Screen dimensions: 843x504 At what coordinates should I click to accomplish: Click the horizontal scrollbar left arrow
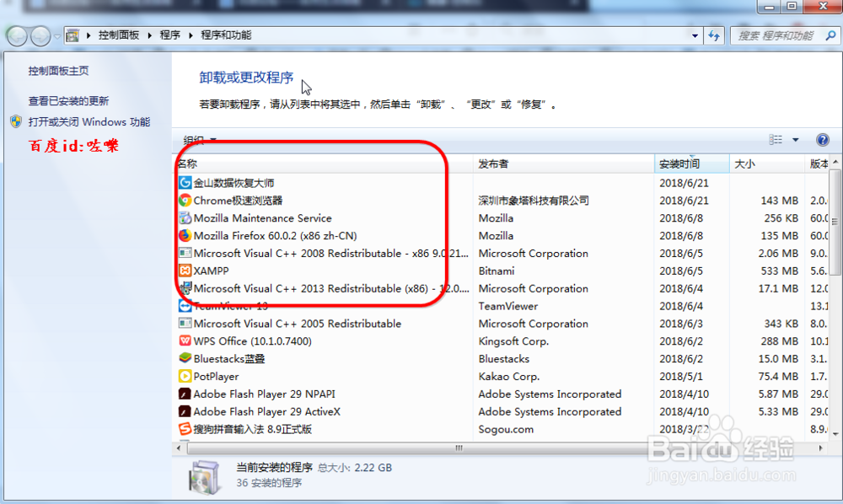(179, 448)
